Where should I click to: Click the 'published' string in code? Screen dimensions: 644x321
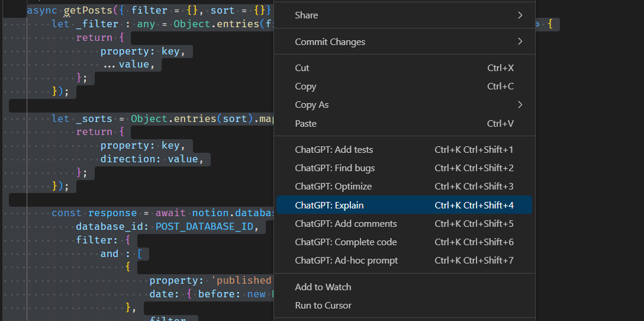(x=241, y=280)
